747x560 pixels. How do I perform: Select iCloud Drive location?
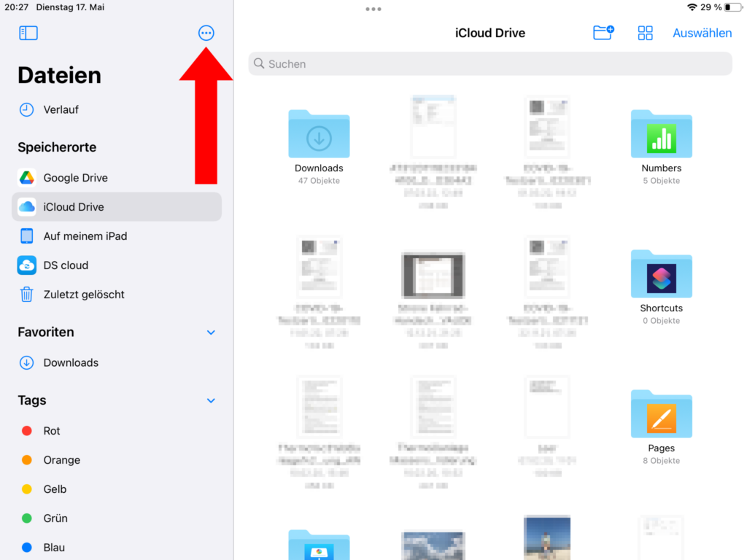(117, 206)
